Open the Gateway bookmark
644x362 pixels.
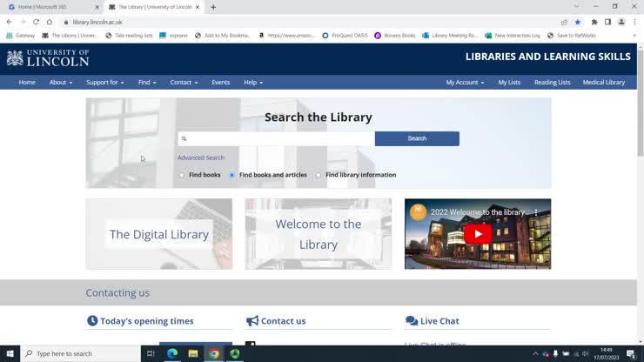tap(21, 36)
